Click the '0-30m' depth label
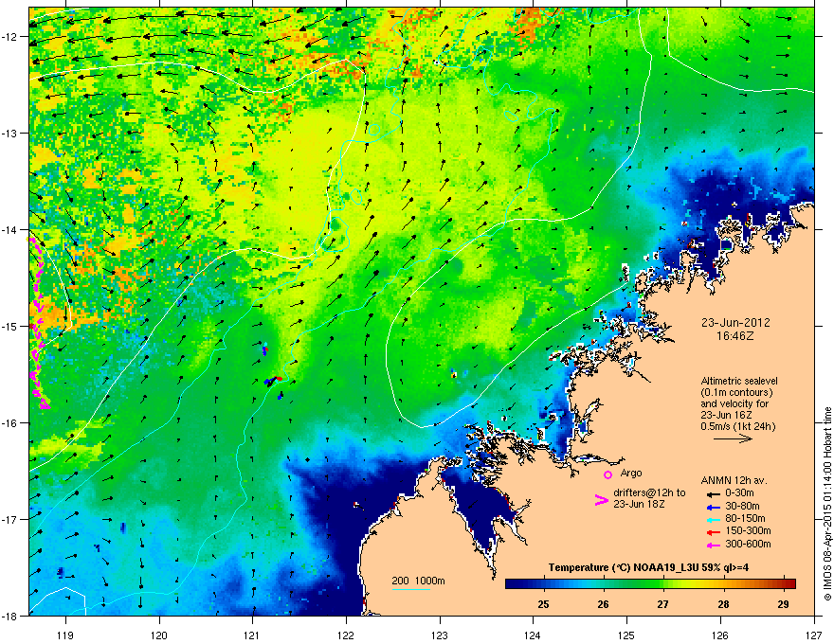The image size is (834, 644). [739, 493]
